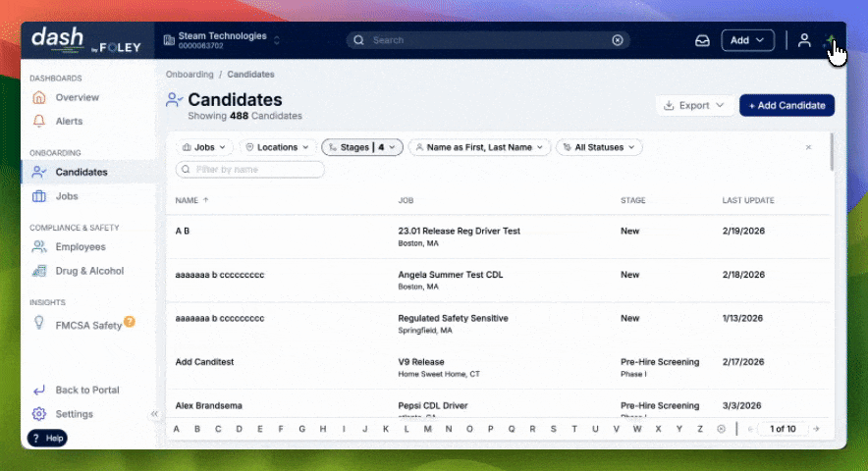Navigate to Drug & Alcohol section

(x=89, y=271)
